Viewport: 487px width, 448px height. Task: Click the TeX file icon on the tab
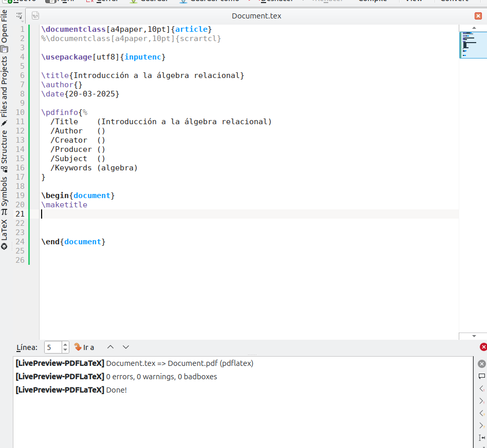coord(35,15)
